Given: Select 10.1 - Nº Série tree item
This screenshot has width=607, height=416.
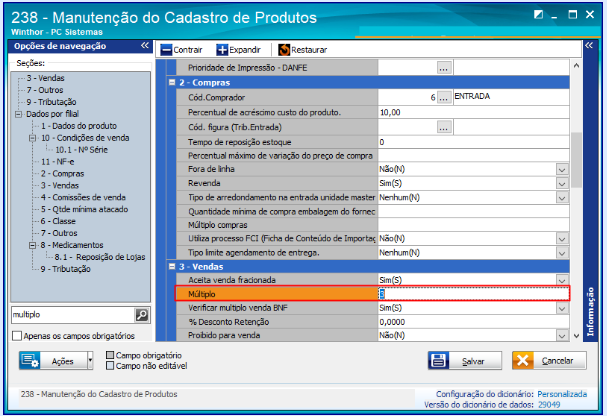Looking at the screenshot, I should pyautogui.click(x=81, y=150).
